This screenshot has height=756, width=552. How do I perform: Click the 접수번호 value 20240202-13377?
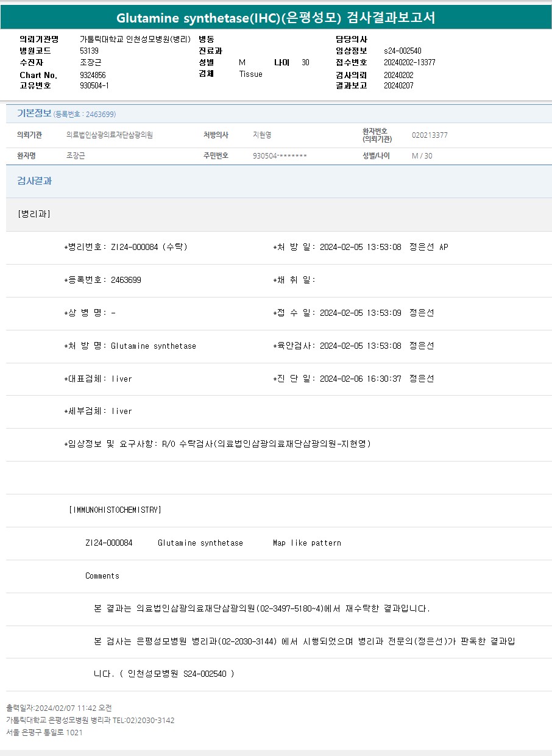409,62
